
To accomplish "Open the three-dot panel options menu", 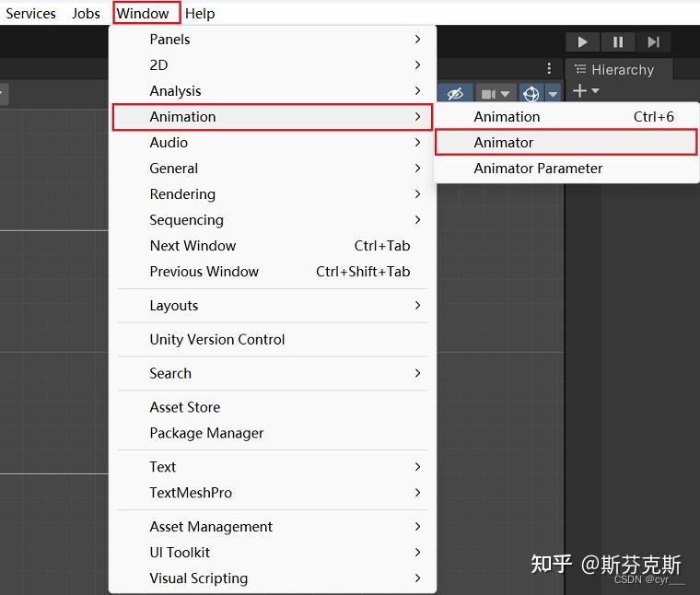I will [549, 69].
